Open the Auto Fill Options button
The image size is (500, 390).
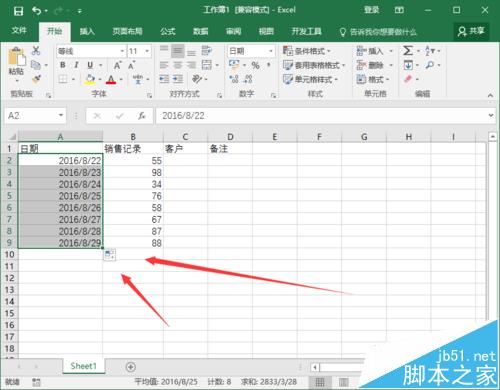(x=109, y=255)
